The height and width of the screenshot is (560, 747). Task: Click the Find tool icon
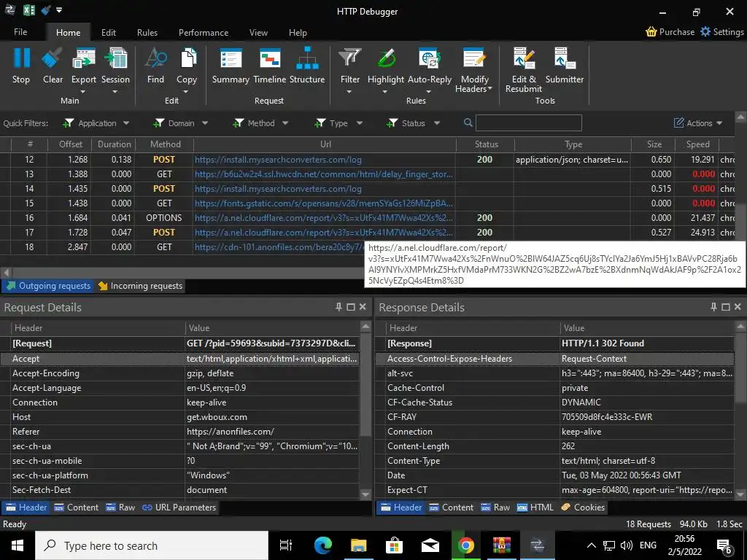click(156, 58)
